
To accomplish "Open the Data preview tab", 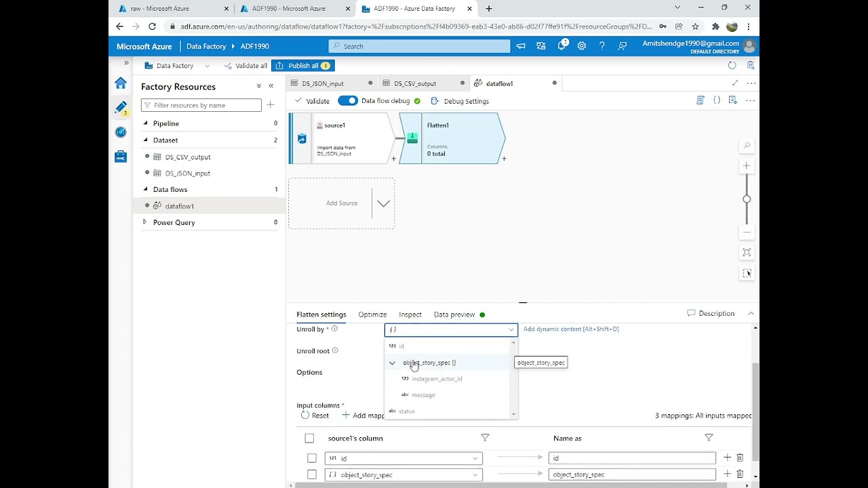I will (x=454, y=314).
